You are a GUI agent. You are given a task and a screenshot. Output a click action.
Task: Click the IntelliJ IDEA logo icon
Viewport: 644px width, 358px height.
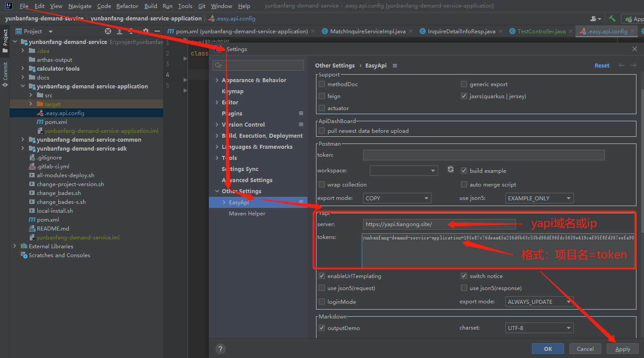point(8,6)
